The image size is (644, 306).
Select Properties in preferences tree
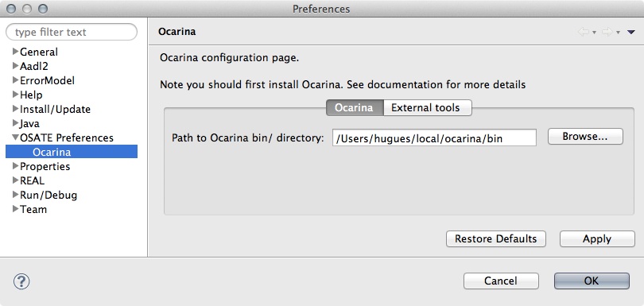pos(45,166)
